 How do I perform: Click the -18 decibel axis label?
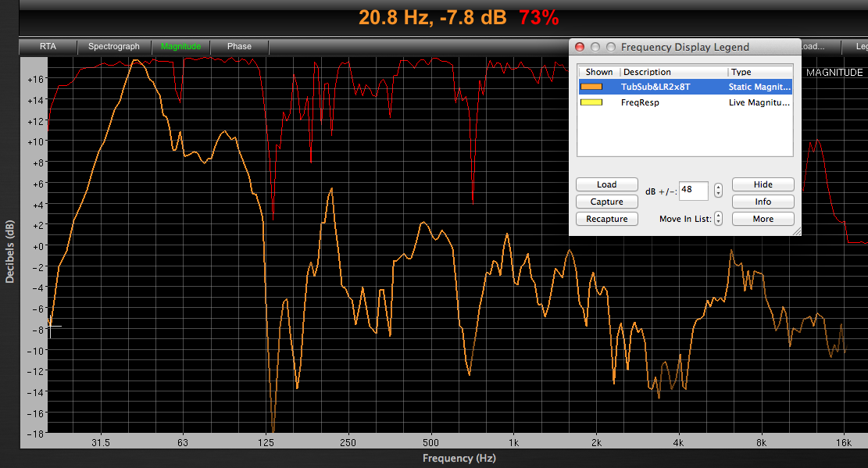[35, 434]
